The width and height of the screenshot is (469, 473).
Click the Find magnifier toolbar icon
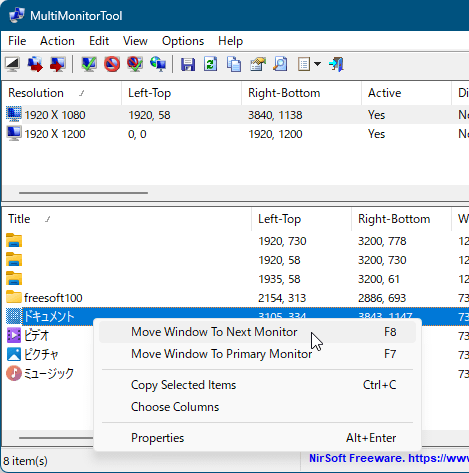[280, 64]
